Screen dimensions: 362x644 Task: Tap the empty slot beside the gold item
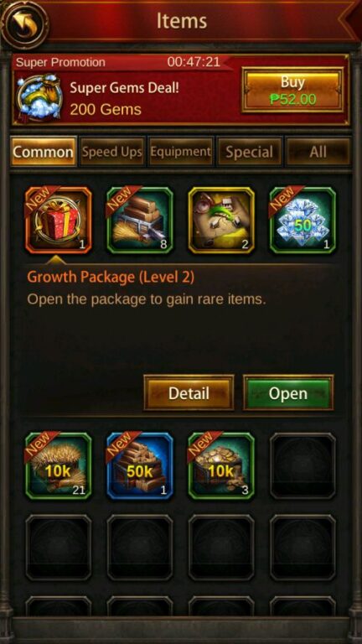tap(303, 465)
